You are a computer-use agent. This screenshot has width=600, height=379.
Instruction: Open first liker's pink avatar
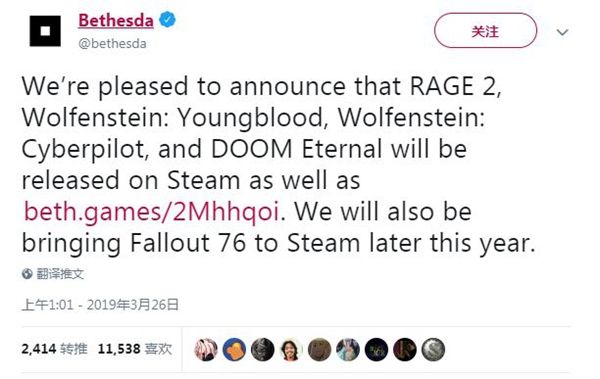(x=206, y=350)
